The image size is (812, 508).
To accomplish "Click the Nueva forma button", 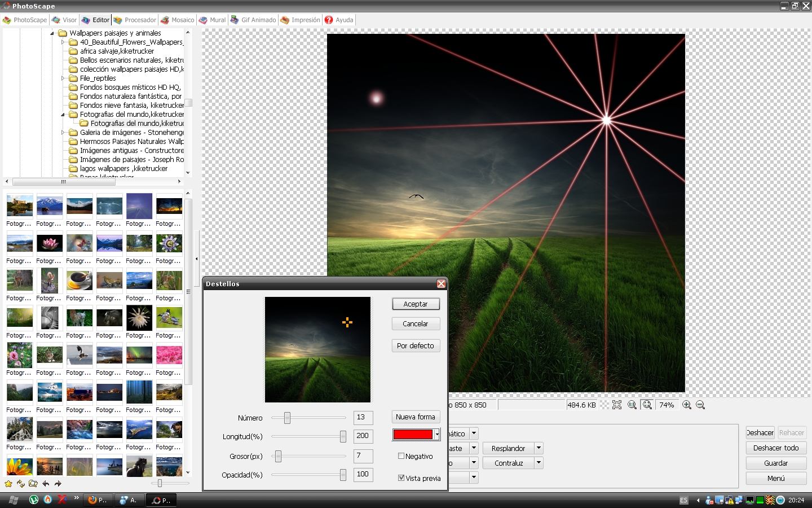I will point(416,417).
